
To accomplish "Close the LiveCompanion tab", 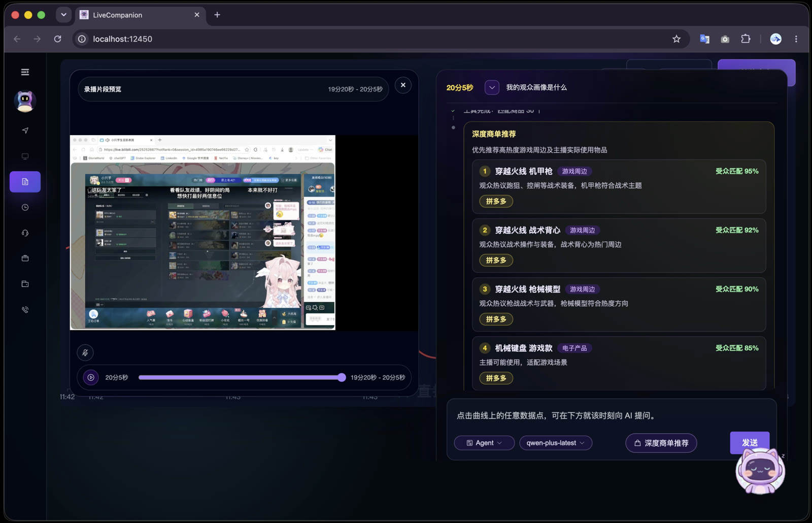I will (197, 15).
